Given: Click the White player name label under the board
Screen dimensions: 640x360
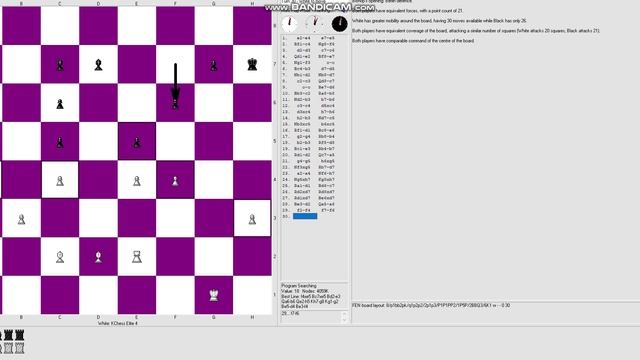Looking at the screenshot, I should (118, 323).
